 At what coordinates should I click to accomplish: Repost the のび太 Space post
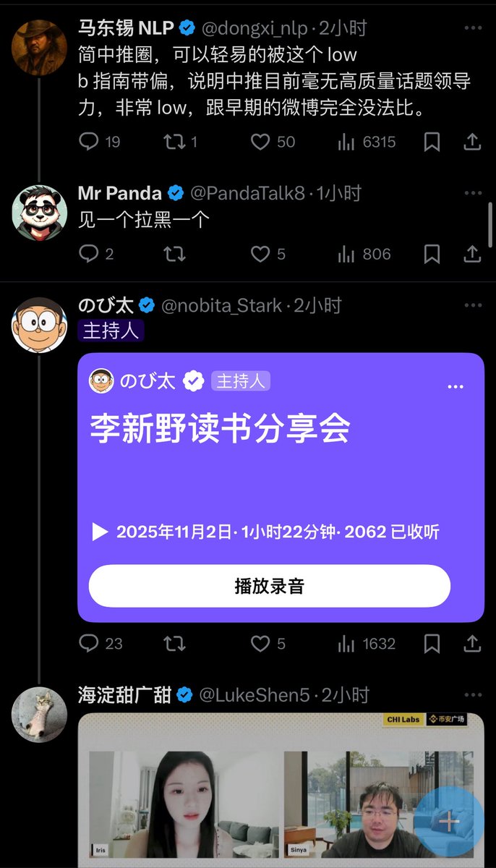[x=174, y=643]
